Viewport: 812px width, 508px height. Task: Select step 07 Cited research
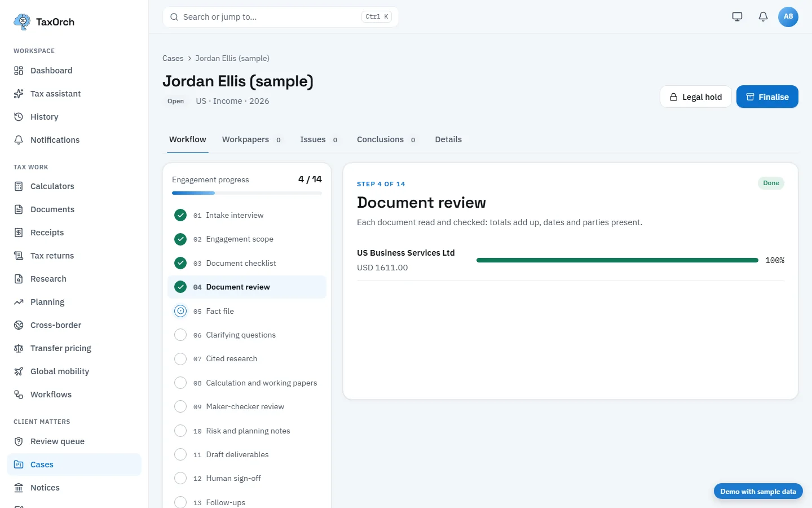click(247, 359)
